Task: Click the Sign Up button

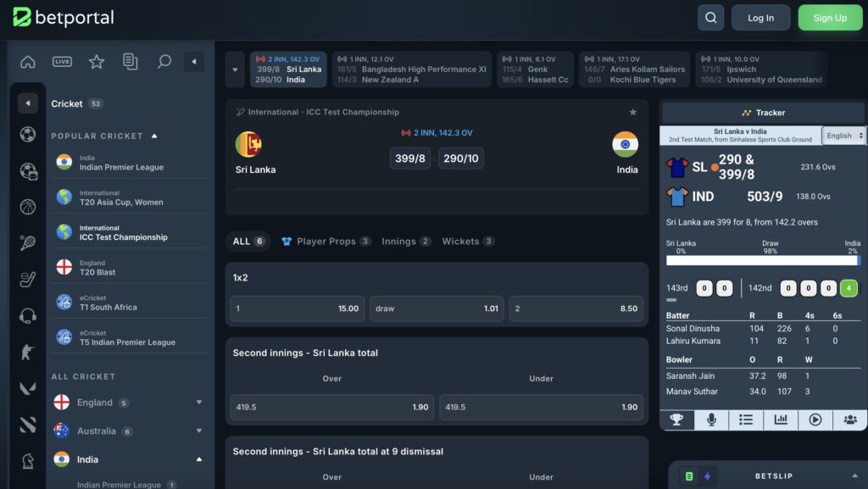Action: pyautogui.click(x=830, y=18)
